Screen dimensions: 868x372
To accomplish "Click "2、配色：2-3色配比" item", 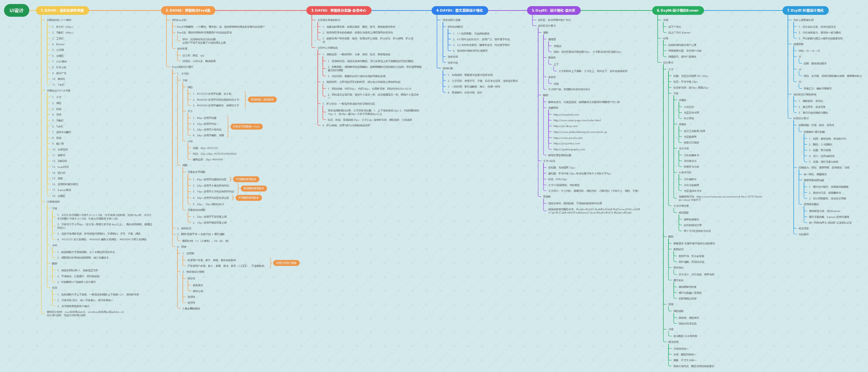I will [820, 145].
